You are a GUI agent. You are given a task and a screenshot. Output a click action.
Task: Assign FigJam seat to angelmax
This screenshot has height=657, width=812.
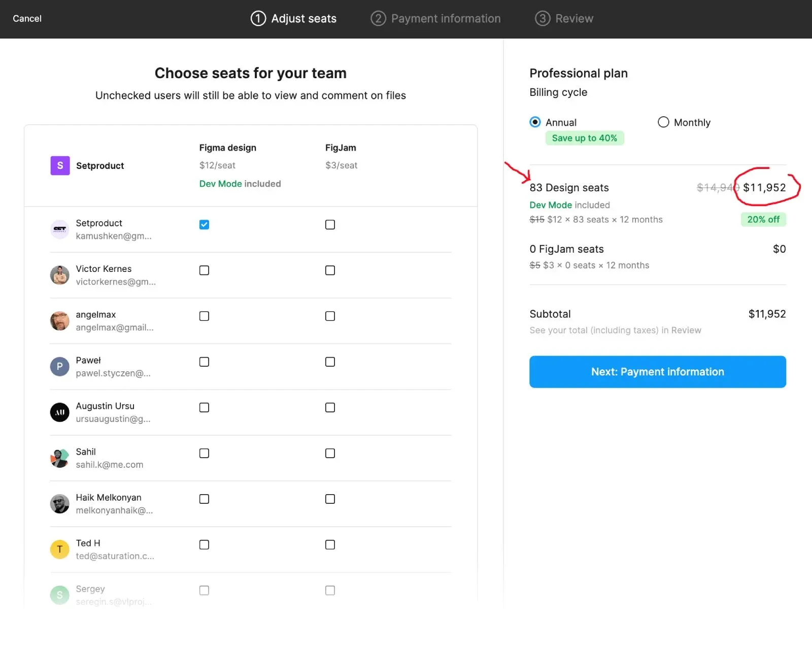point(330,316)
